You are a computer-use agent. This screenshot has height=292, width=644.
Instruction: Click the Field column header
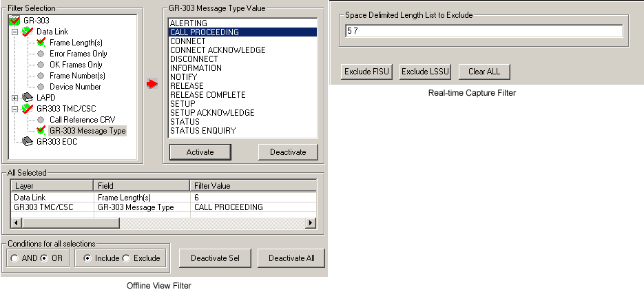[141, 186]
